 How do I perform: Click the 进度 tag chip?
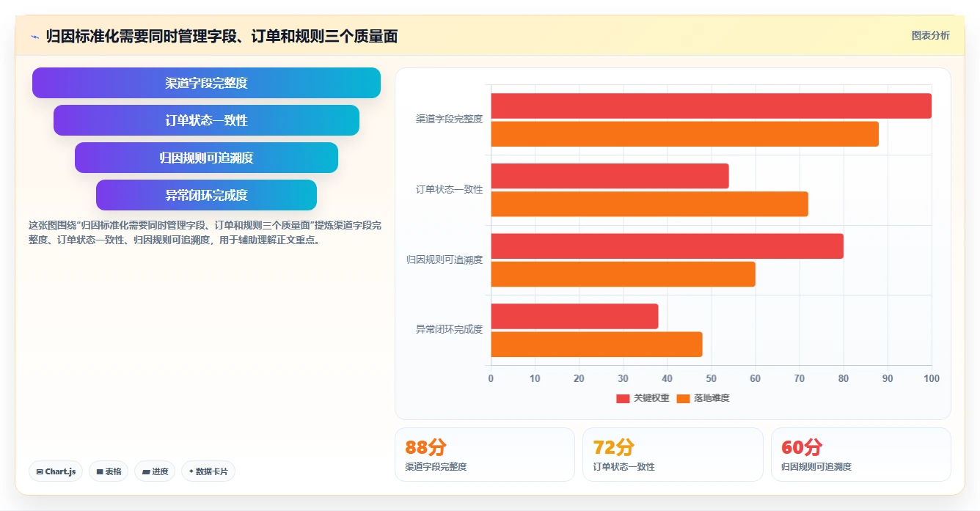point(155,471)
